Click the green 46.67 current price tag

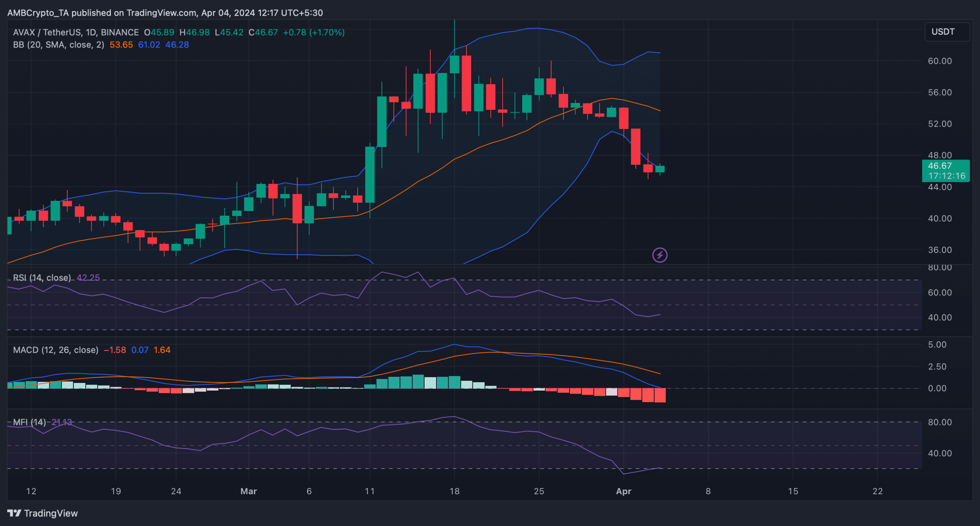click(x=940, y=166)
